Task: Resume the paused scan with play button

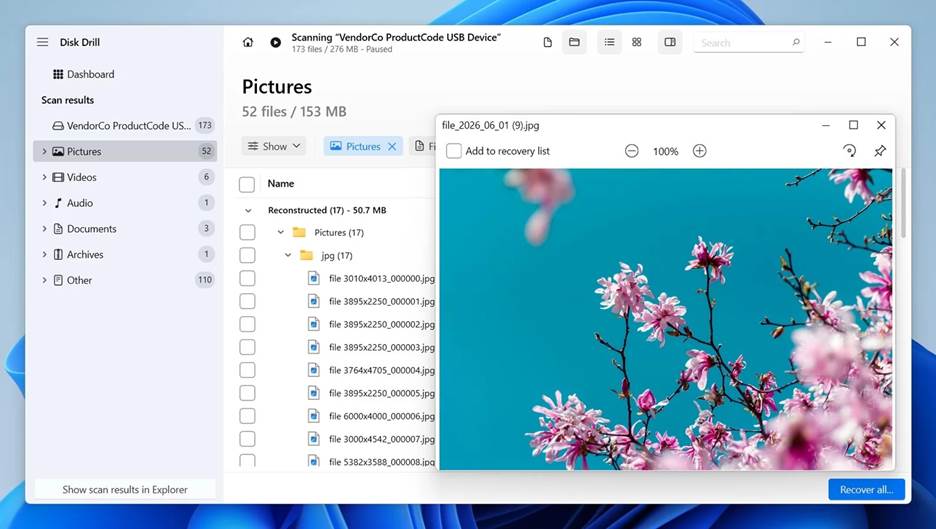Action: coord(275,43)
